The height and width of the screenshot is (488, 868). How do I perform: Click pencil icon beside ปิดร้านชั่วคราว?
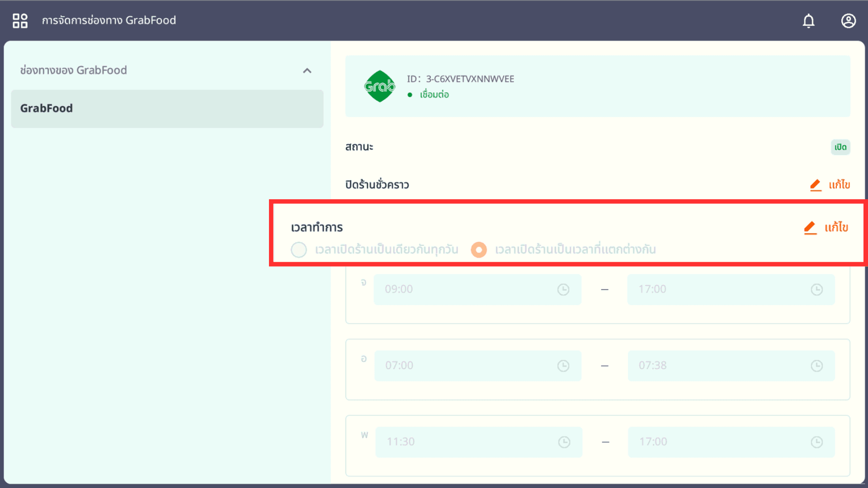coord(816,185)
